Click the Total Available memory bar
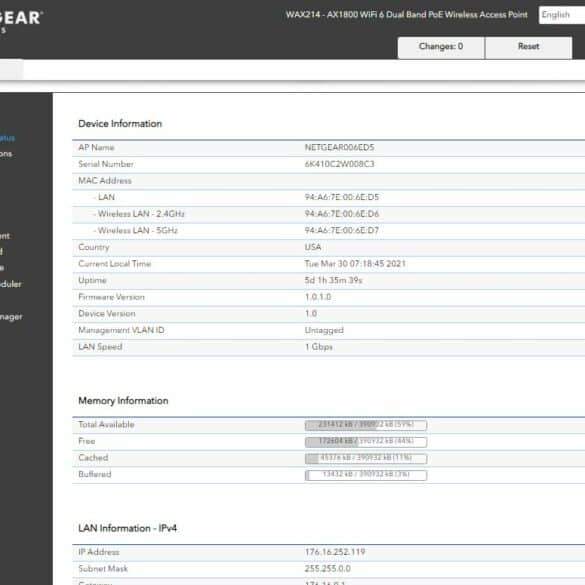This screenshot has height=585, width=585. point(366,425)
